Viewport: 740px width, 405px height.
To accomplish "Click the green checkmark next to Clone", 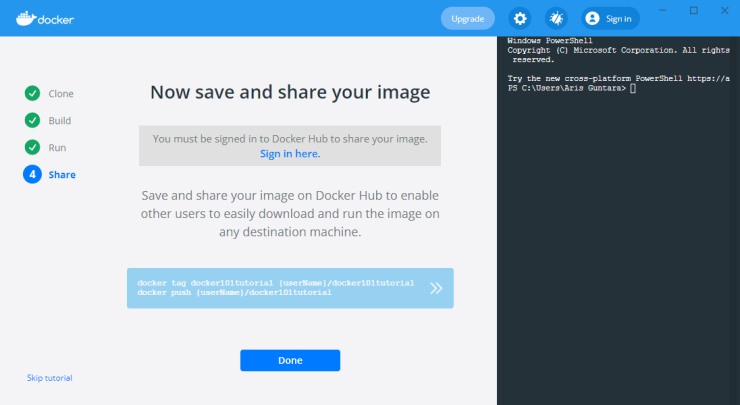I will click(x=33, y=93).
